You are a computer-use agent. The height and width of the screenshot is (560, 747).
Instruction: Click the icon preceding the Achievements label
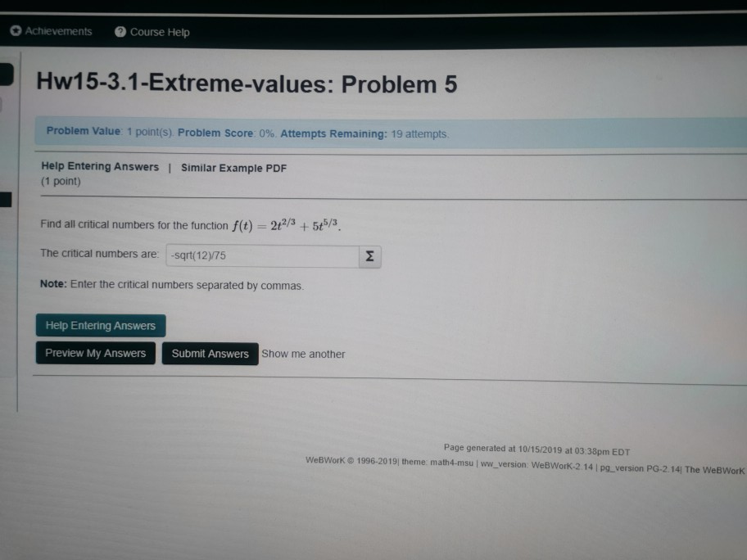point(16,30)
